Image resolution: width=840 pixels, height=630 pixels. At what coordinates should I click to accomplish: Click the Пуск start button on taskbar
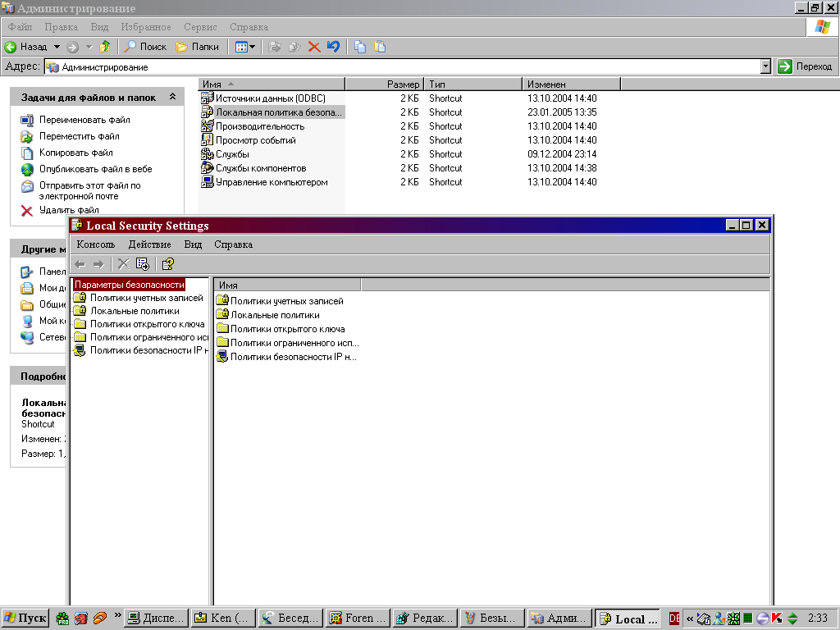(x=25, y=619)
